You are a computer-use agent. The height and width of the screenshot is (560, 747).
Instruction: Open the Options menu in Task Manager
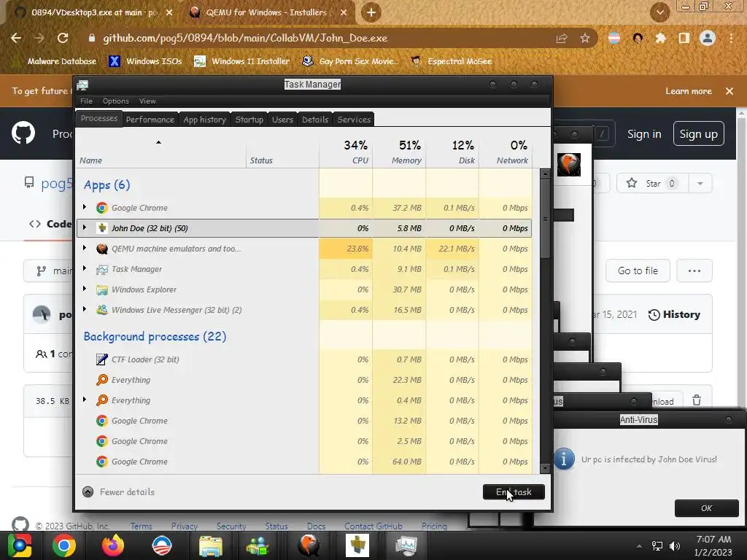coord(116,101)
